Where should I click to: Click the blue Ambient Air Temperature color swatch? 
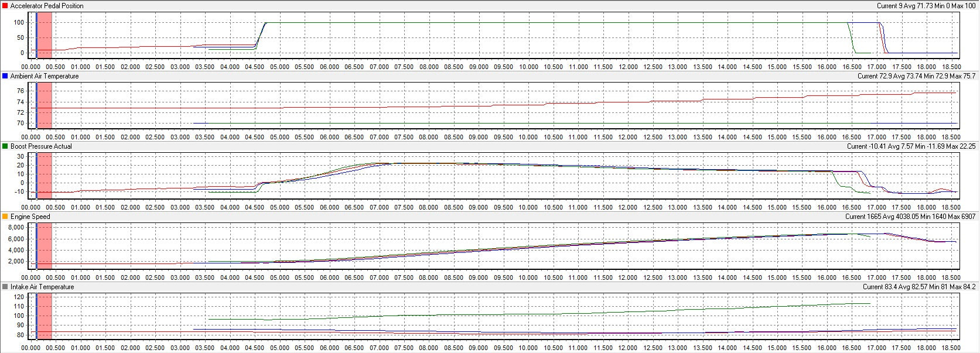tap(5, 76)
